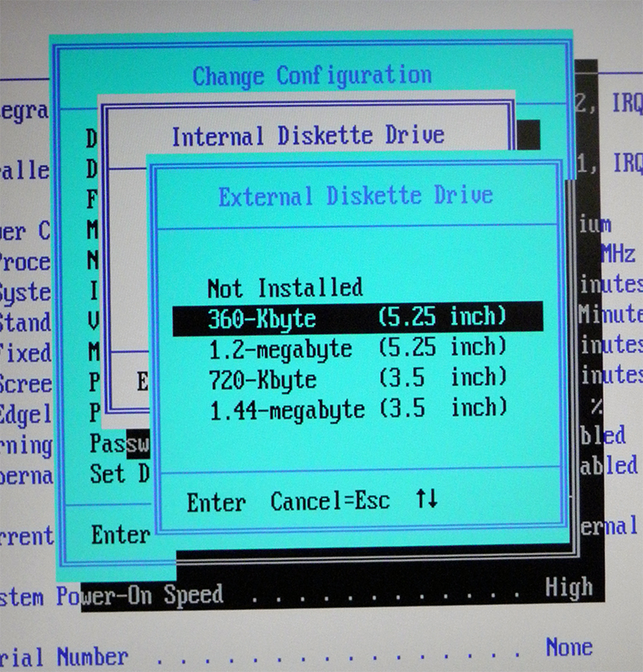Click Enter in Change Configuration window
The width and height of the screenshot is (643, 672).
(x=121, y=535)
